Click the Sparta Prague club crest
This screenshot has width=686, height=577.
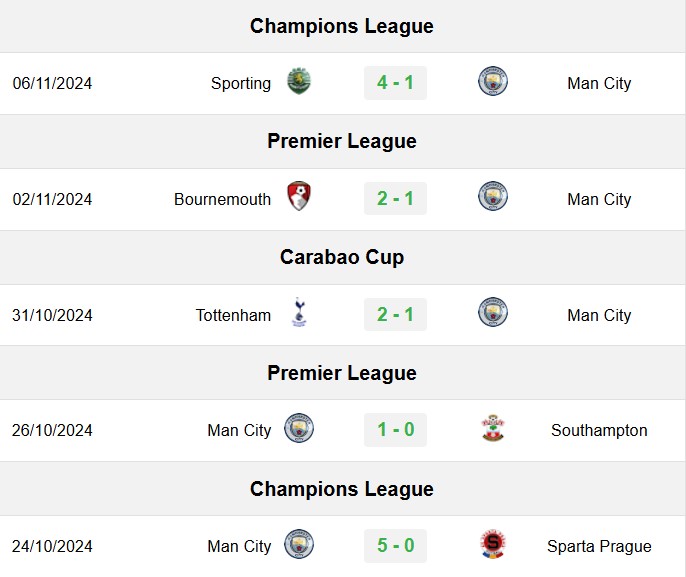[x=493, y=544]
